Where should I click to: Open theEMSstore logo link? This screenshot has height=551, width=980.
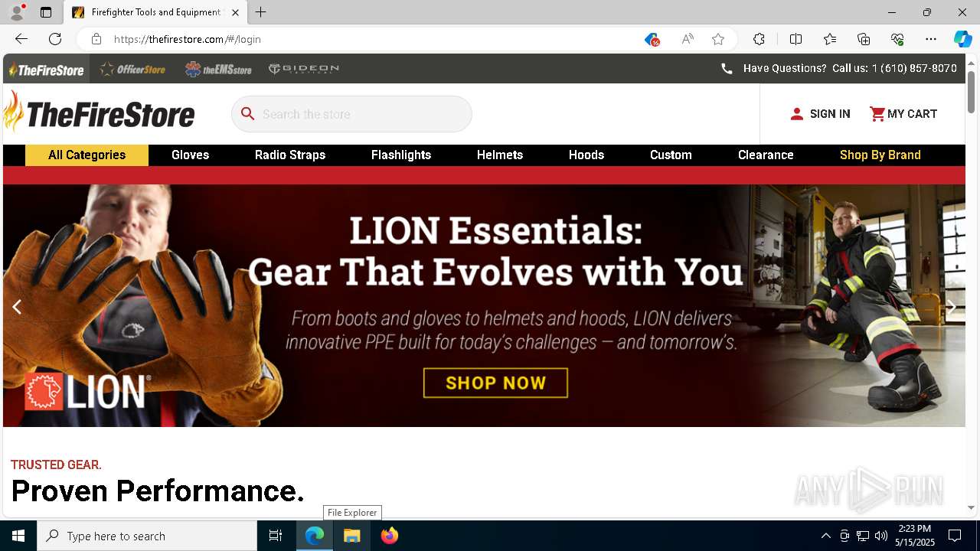(218, 69)
